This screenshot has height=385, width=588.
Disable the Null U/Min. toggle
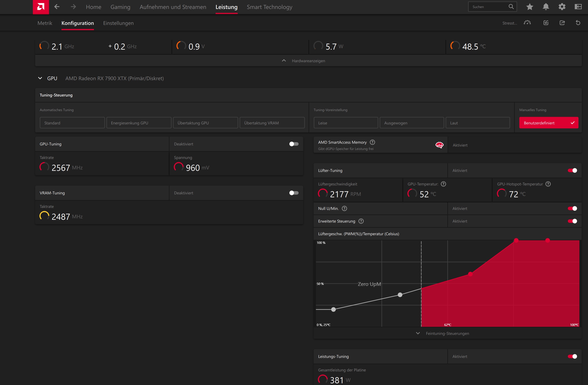point(572,208)
